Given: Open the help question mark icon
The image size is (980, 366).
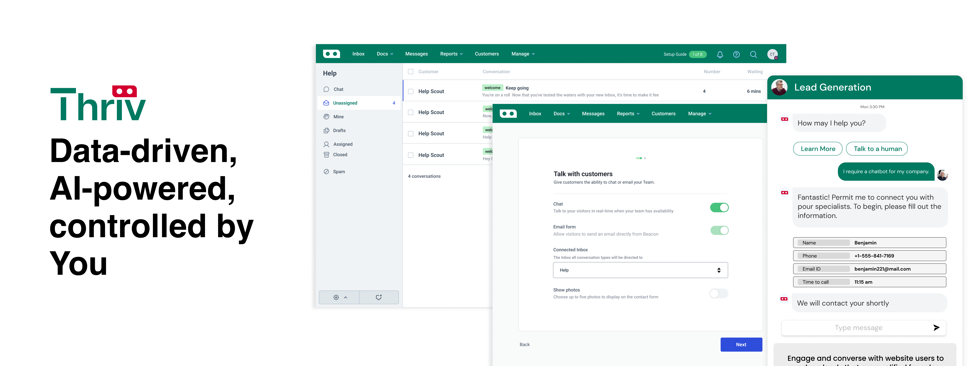Looking at the screenshot, I should [x=736, y=54].
